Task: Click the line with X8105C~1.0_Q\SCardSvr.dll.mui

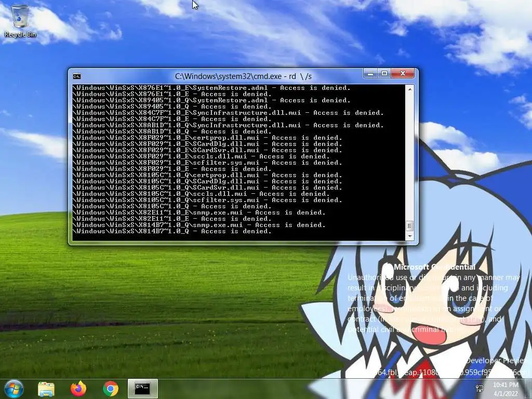Action: click(x=207, y=188)
